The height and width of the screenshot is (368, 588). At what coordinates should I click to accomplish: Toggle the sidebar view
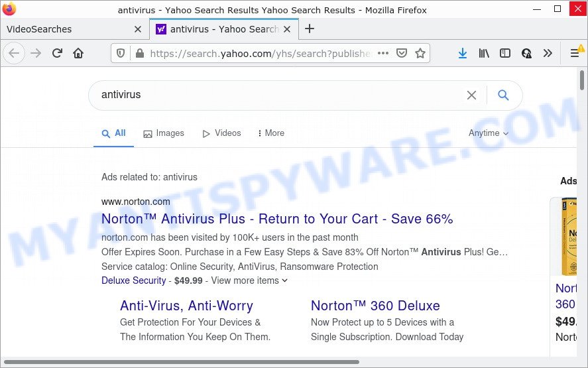[505, 53]
